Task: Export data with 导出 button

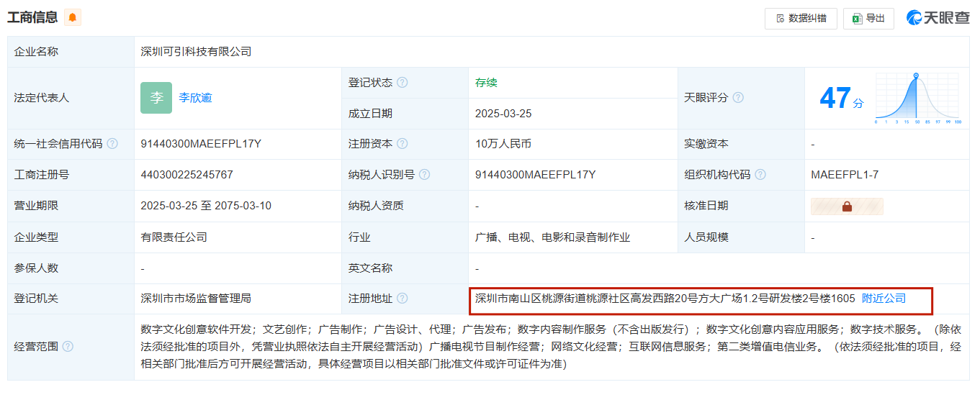Action: tap(868, 19)
